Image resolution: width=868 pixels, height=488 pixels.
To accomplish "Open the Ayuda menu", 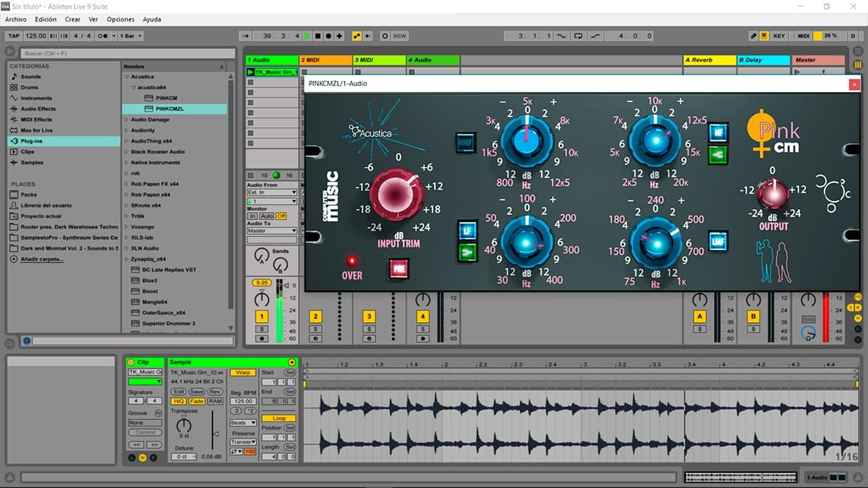I will [152, 20].
